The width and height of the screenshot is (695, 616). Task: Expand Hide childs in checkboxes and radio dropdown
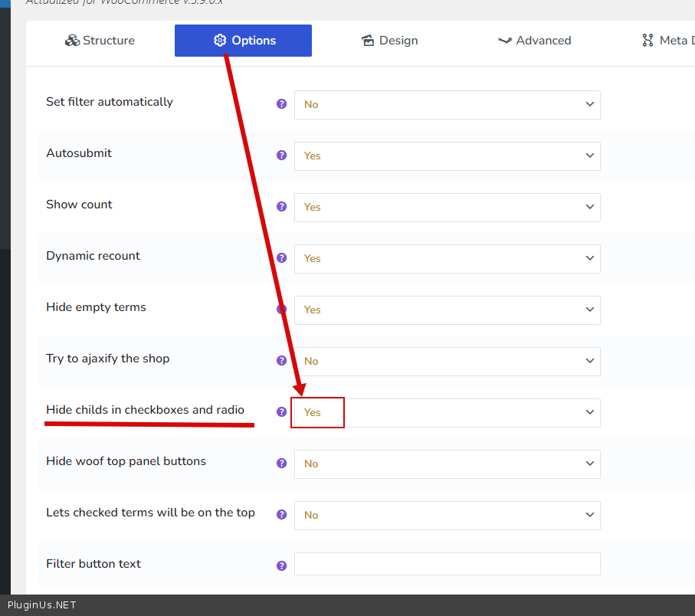tap(447, 413)
